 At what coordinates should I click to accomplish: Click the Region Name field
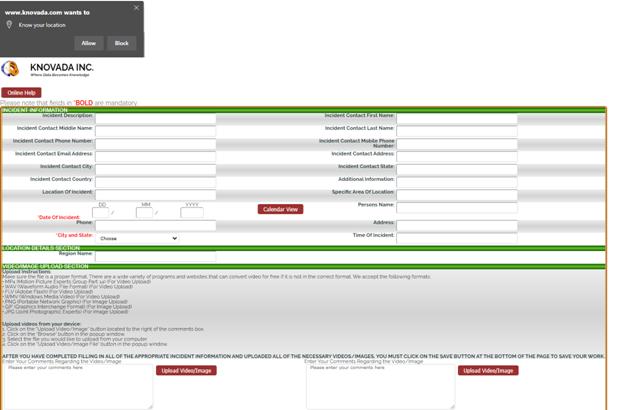point(155,255)
